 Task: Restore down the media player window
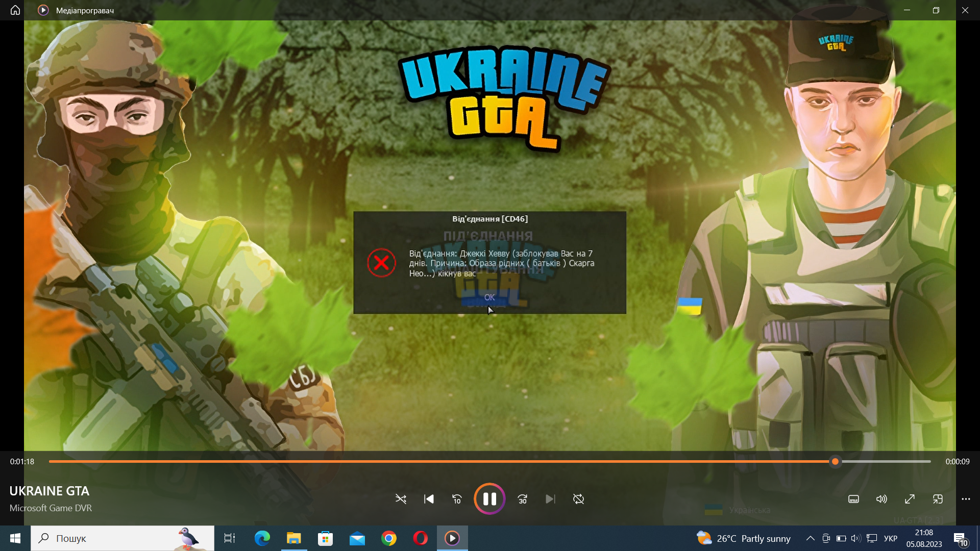pyautogui.click(x=936, y=10)
